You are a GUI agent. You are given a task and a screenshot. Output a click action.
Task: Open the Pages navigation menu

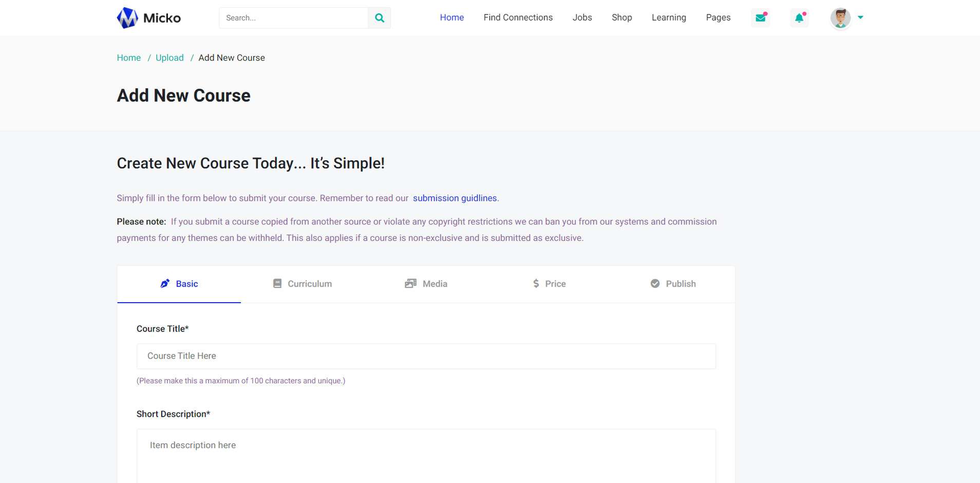click(x=718, y=17)
